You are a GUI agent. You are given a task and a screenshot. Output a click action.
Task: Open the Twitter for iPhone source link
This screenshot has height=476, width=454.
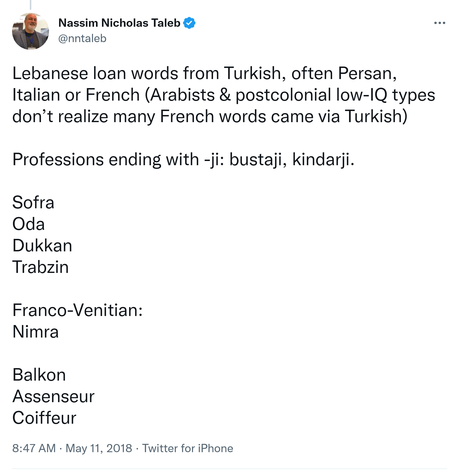(188, 448)
